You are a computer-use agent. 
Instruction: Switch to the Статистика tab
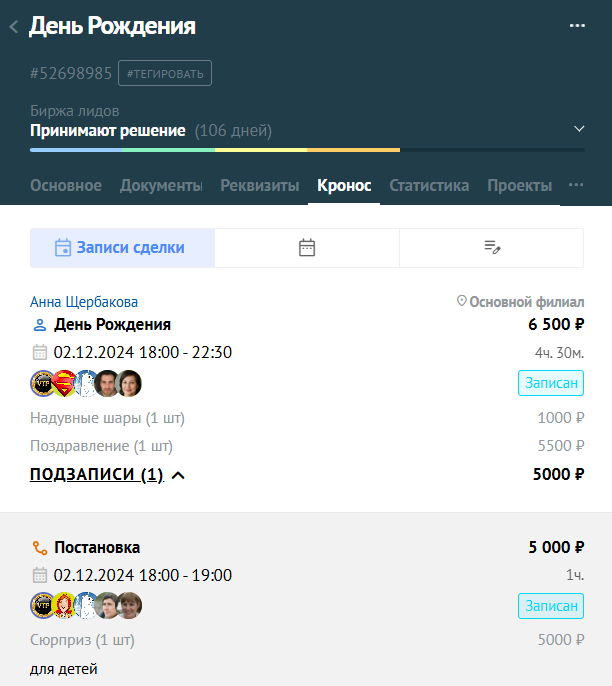429,186
